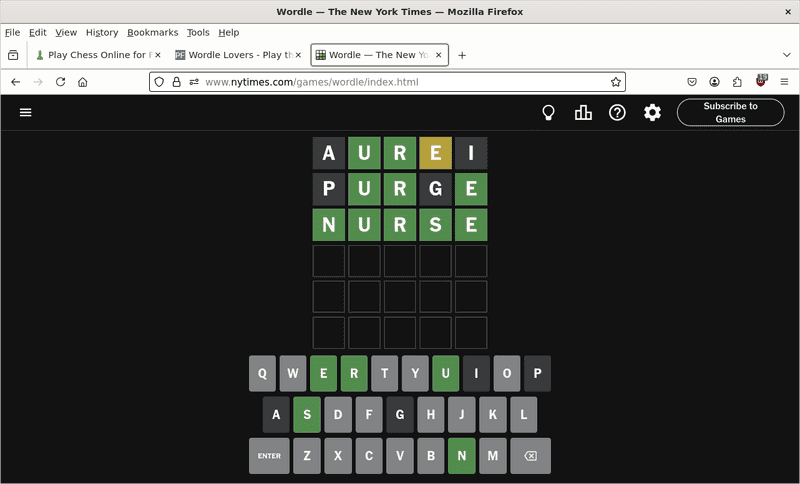
Task: Open the Wordle hint lightbulb icon
Action: (548, 113)
